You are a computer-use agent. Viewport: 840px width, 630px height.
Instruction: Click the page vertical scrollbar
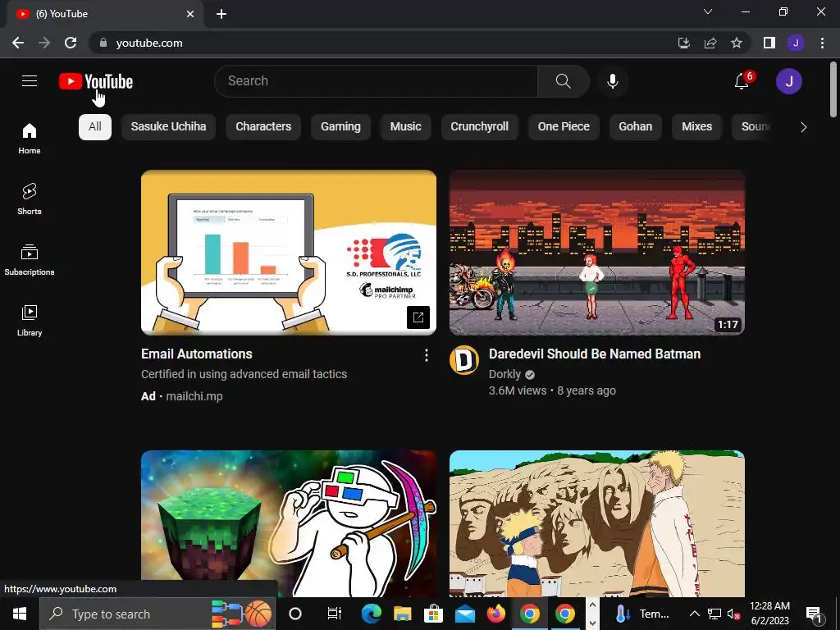pos(833,89)
